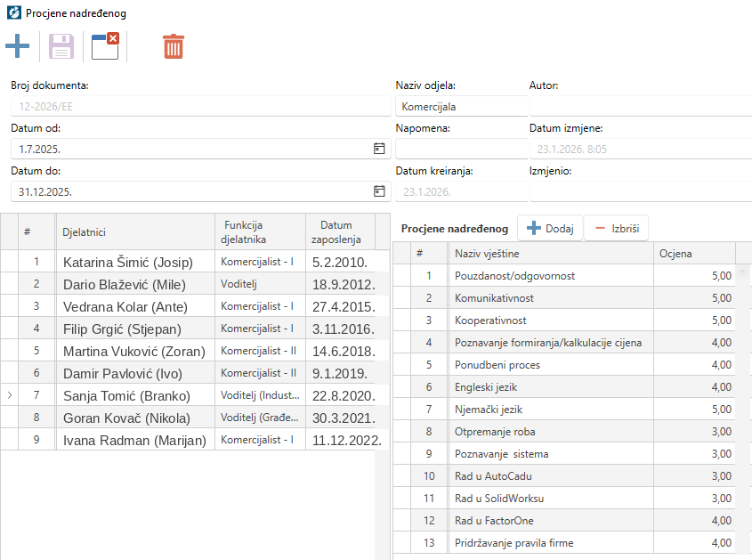Select employee Goran Kovač (Nikola)
752x560 pixels.
[x=126, y=418]
